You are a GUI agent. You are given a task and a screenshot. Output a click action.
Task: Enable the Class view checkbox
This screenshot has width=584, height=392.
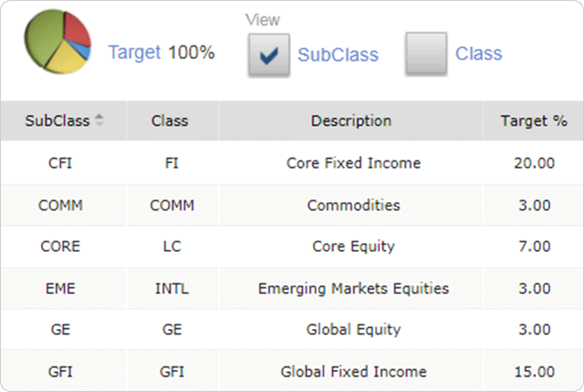(425, 53)
